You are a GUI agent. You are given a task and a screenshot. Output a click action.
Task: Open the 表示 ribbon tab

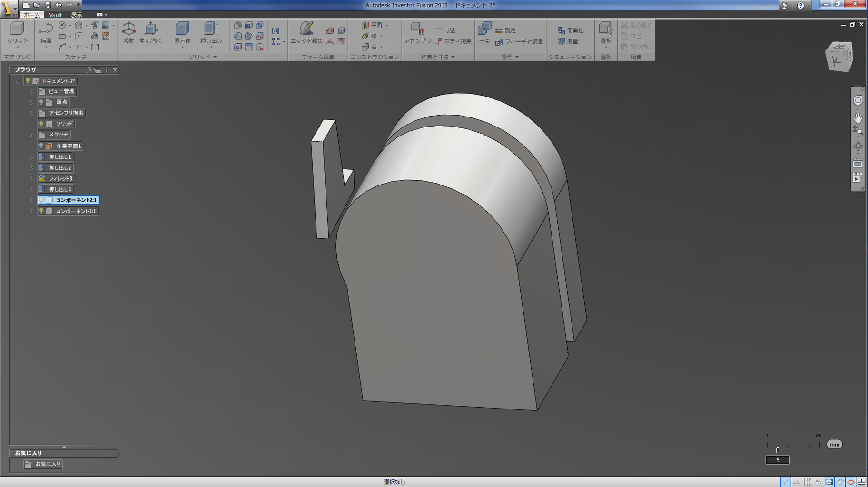(x=77, y=15)
